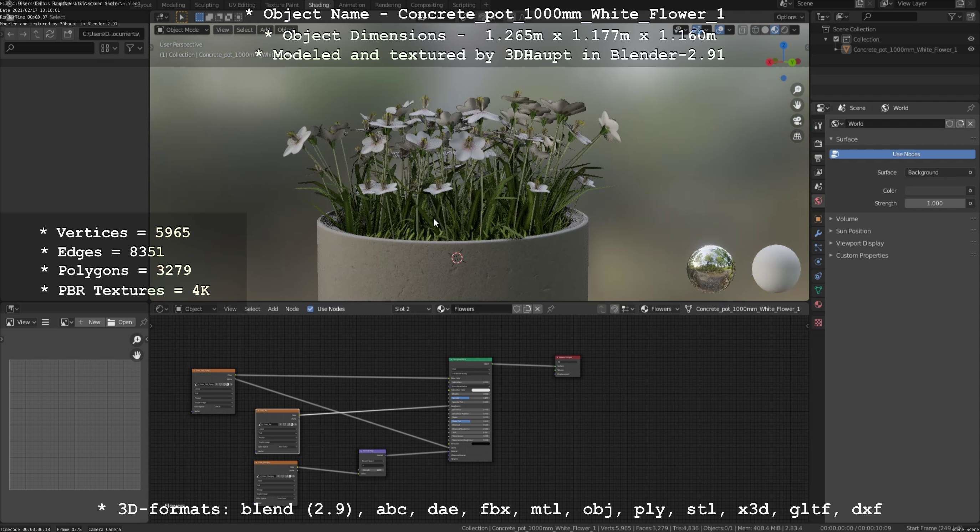Open the Material properties tab icon

click(x=818, y=305)
